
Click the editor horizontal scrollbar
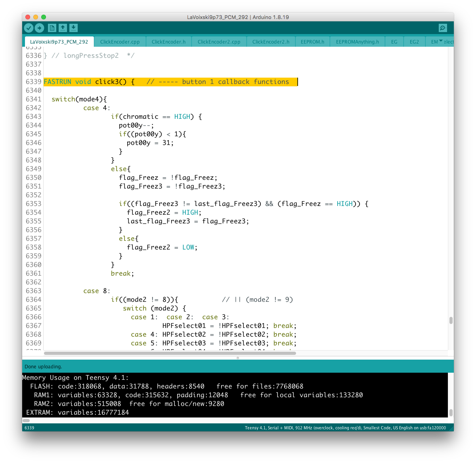pyautogui.click(x=170, y=353)
